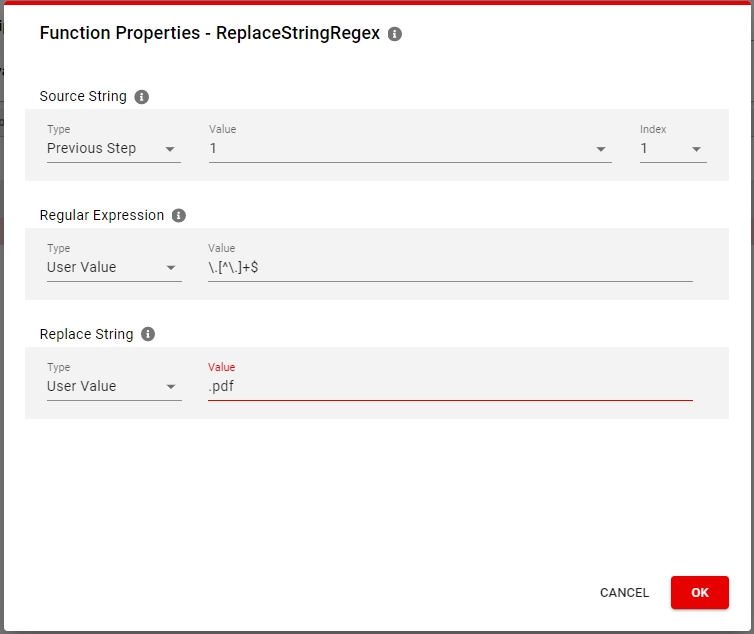Click the Source String section label
The width and height of the screenshot is (754, 634).
click(x=83, y=97)
